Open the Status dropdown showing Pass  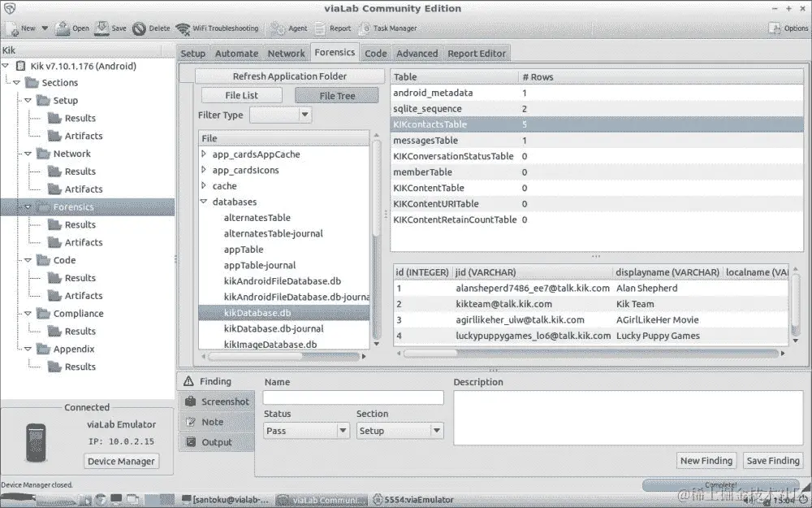[307, 431]
